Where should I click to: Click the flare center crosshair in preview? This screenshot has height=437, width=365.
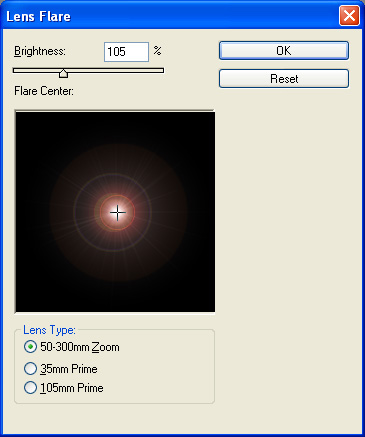click(x=118, y=213)
